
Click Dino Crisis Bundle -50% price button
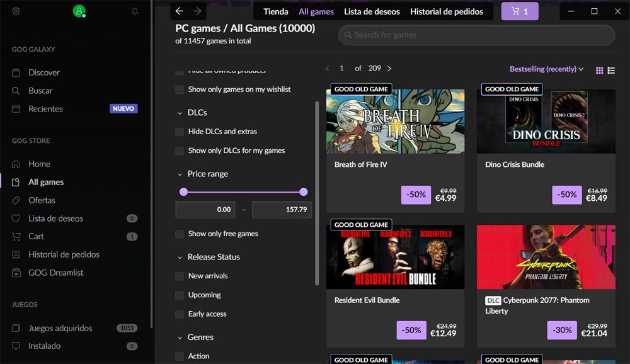pos(566,195)
